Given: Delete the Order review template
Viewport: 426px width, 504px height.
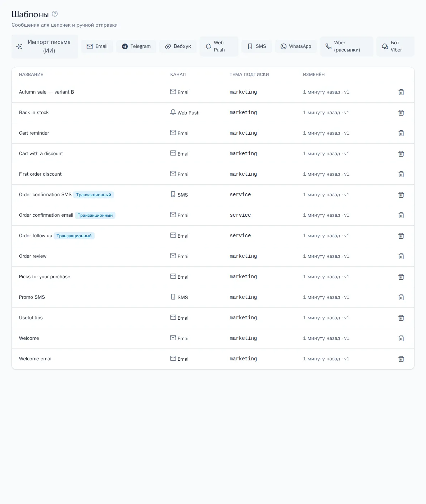Looking at the screenshot, I should tap(401, 256).
